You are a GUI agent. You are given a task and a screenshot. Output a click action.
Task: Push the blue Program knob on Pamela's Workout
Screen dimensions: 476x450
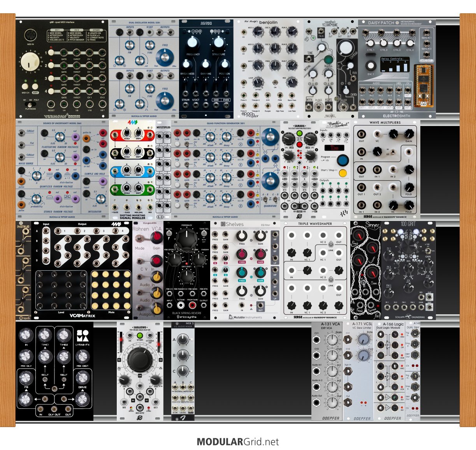pyautogui.click(x=343, y=160)
